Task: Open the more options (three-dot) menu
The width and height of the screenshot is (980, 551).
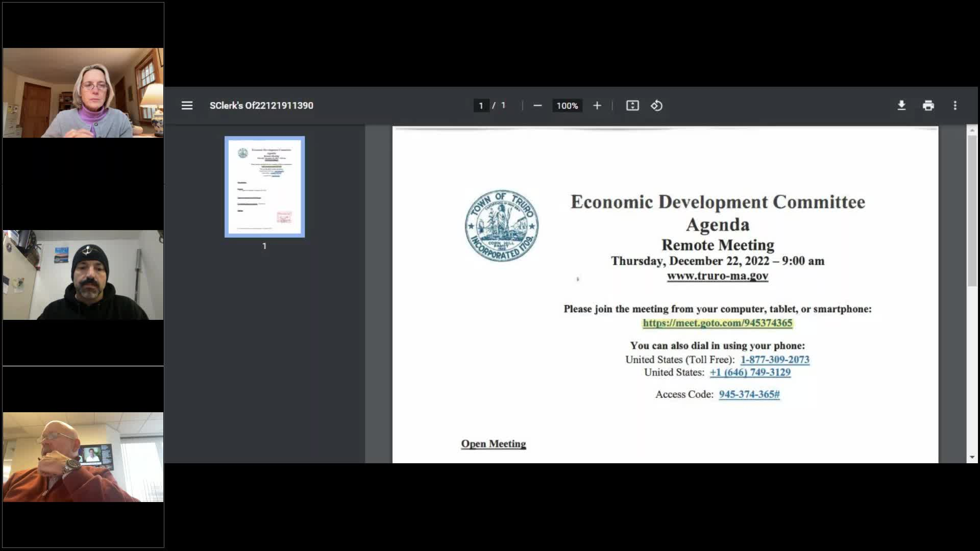Action: (955, 106)
